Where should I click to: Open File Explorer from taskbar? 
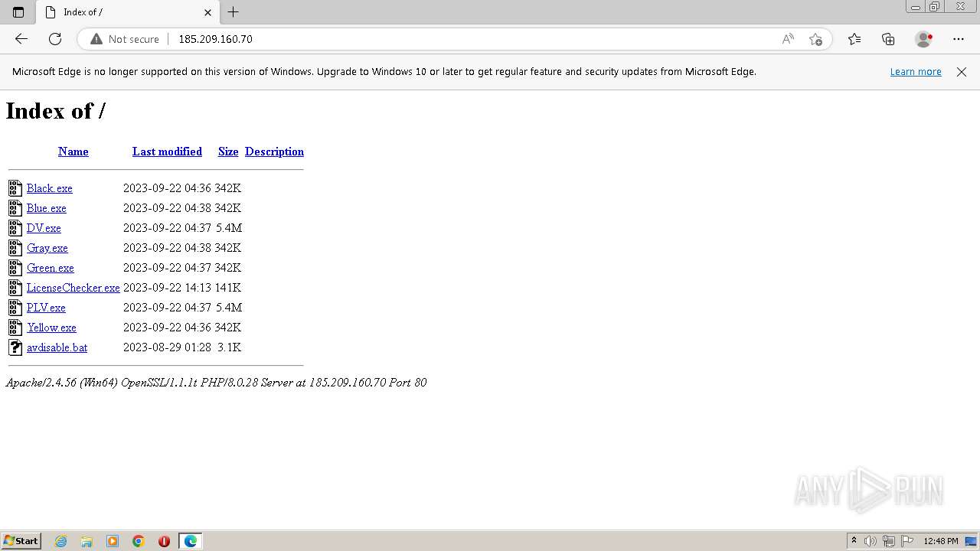pyautogui.click(x=87, y=541)
